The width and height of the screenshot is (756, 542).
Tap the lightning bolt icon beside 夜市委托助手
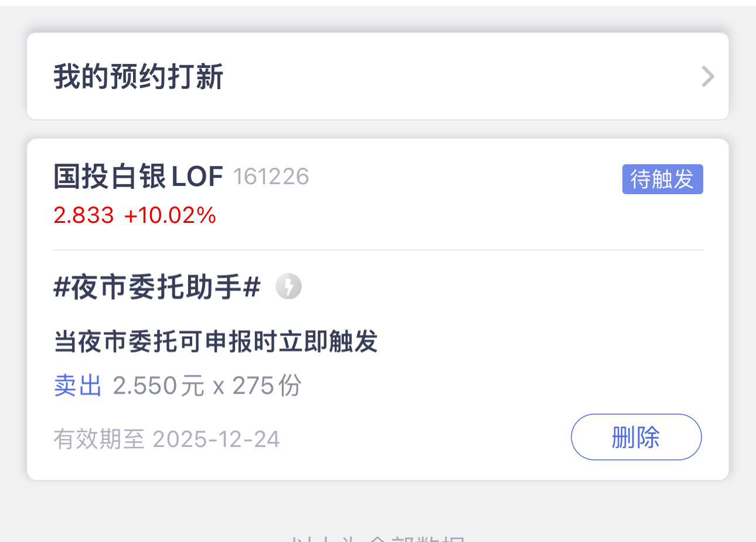pyautogui.click(x=288, y=287)
